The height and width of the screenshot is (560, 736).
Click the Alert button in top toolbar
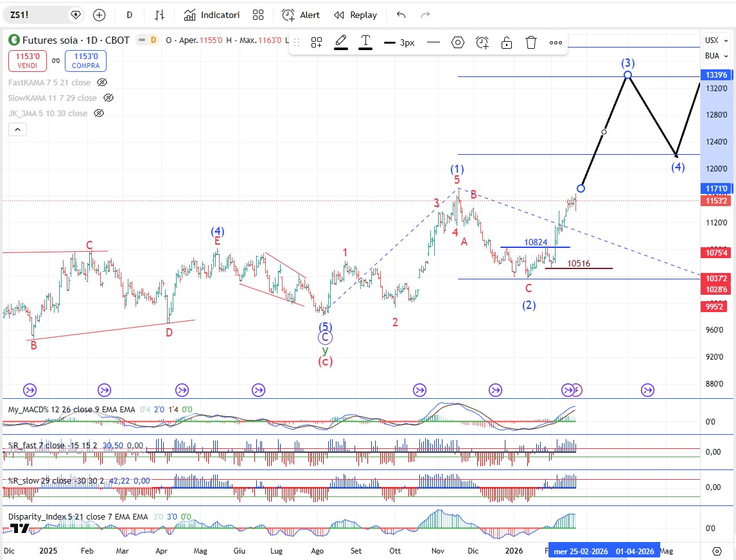[x=301, y=15]
